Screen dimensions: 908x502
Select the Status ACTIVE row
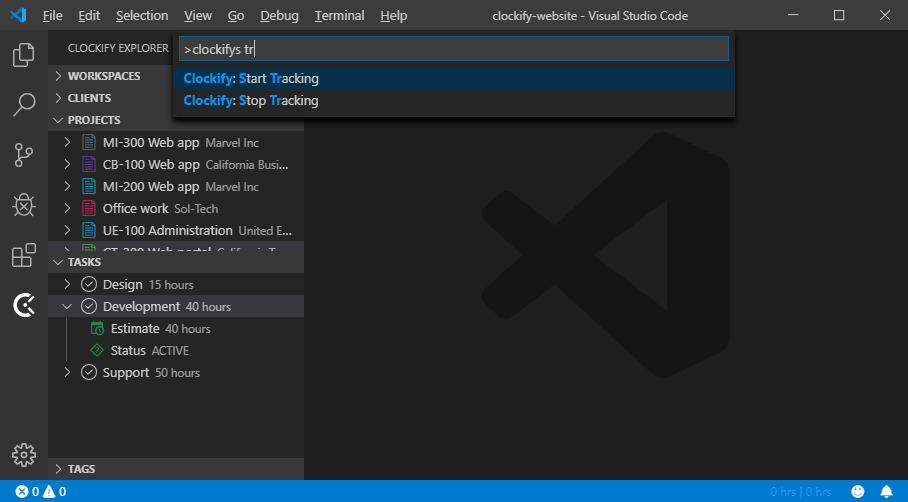(176, 350)
